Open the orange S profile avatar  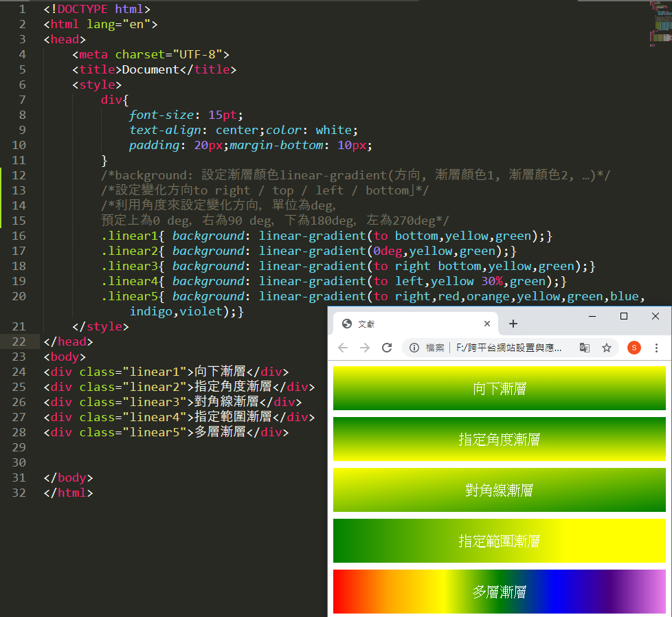634,348
